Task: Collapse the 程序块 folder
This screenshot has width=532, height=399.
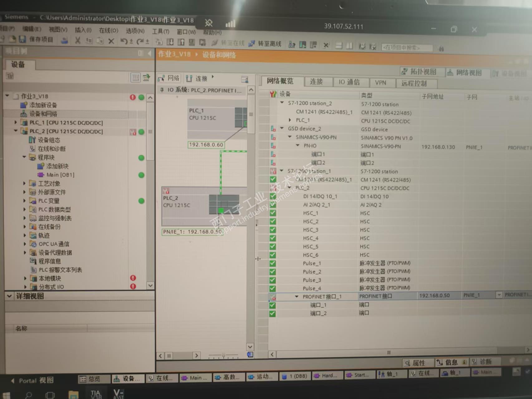Action: pos(24,157)
